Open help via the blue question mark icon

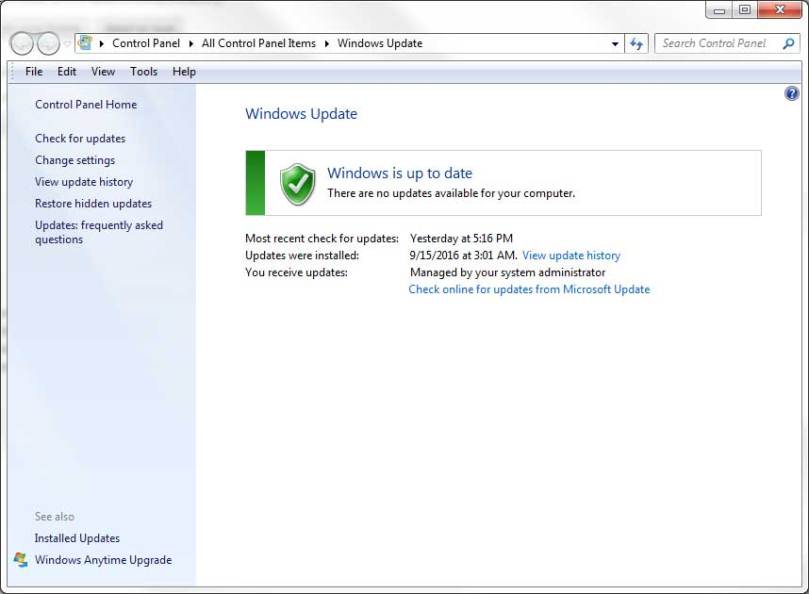point(792,94)
